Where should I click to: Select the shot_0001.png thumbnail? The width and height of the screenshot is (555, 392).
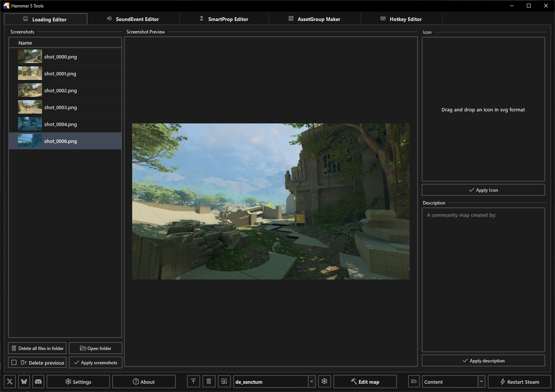30,73
